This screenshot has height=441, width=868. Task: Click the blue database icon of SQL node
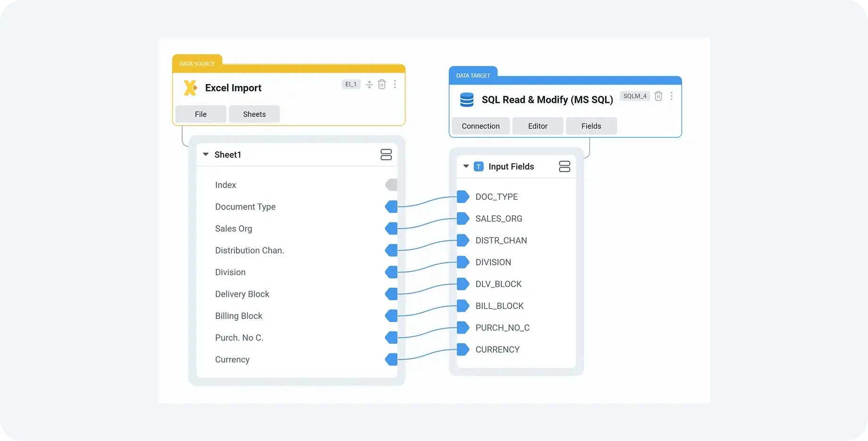coord(467,100)
